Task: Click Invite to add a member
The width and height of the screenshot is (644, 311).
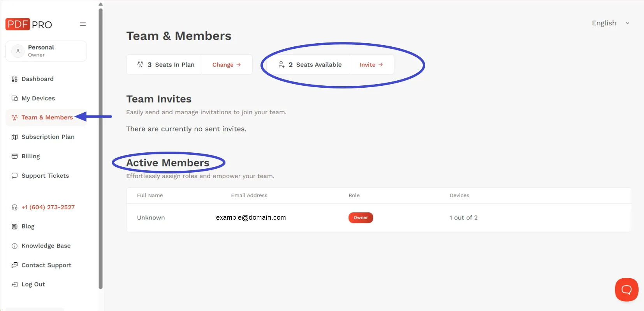Action: tap(371, 65)
